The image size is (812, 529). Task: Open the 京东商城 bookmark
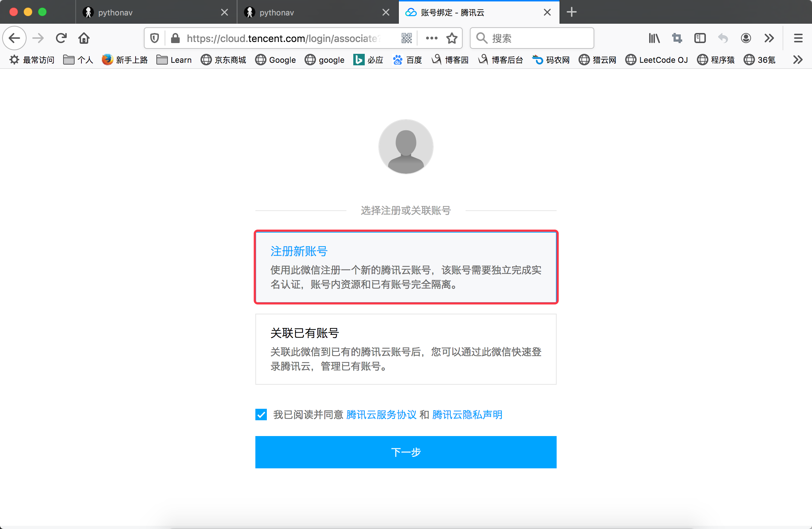(x=223, y=60)
